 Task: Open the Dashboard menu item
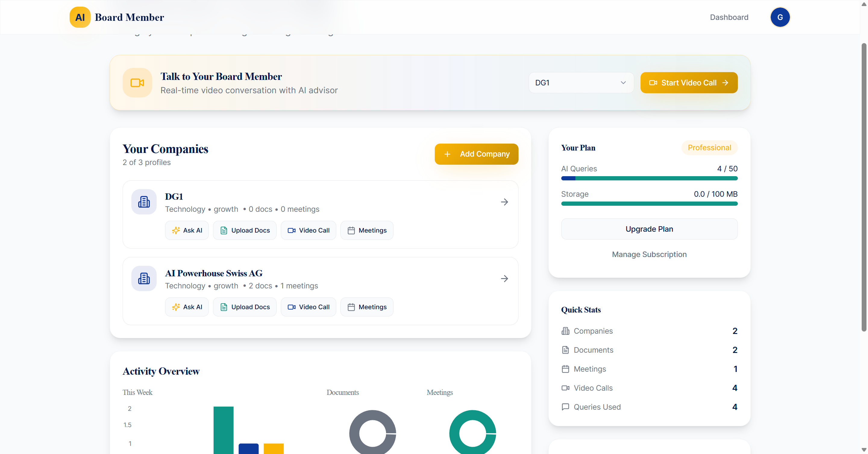point(729,17)
